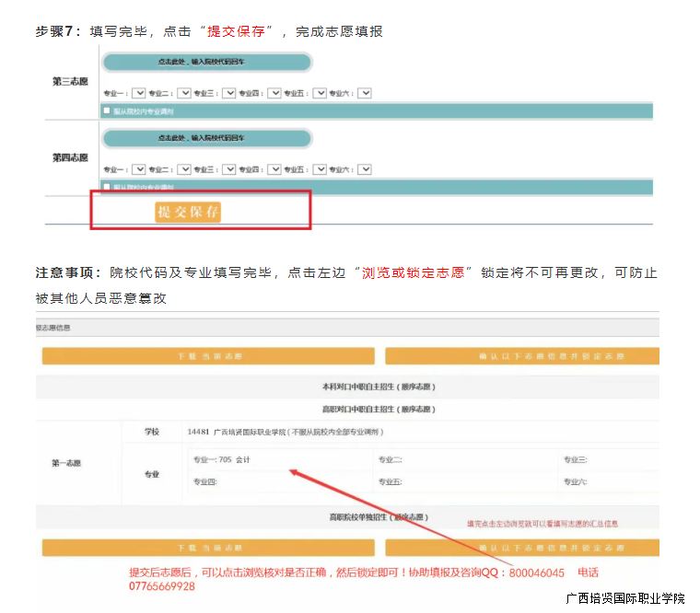
Task: Expand 专业五 dropdown in 第四志愿 row
Action: [x=320, y=169]
